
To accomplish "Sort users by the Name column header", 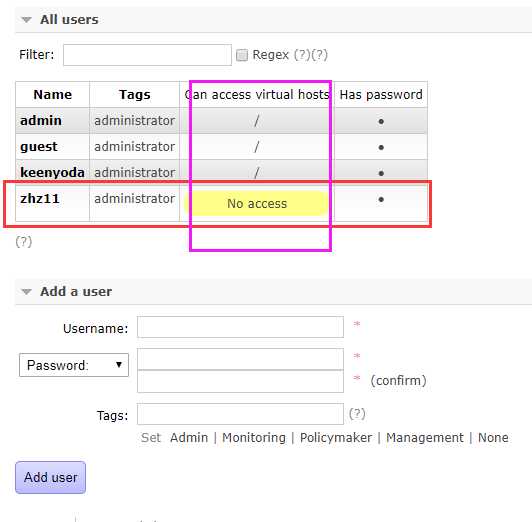I will pyautogui.click(x=53, y=95).
